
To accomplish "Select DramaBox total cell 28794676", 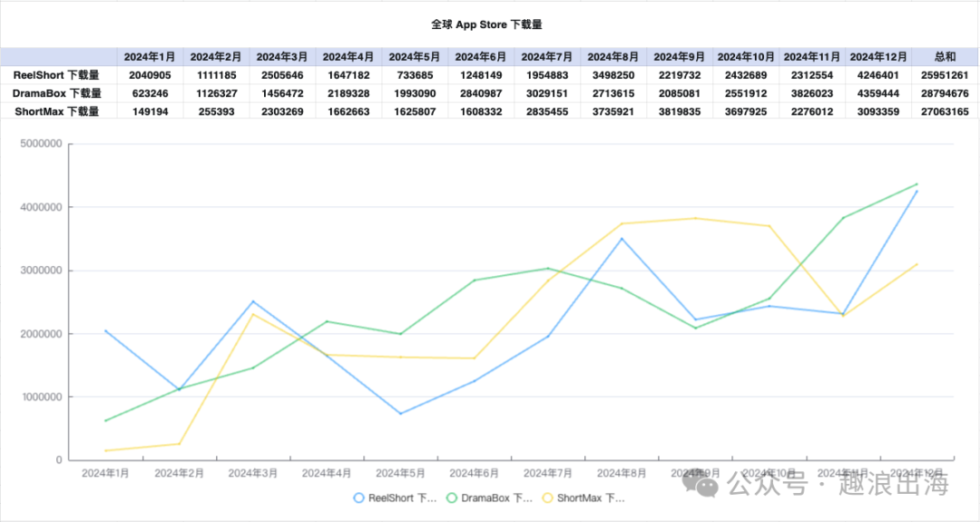I will click(945, 94).
